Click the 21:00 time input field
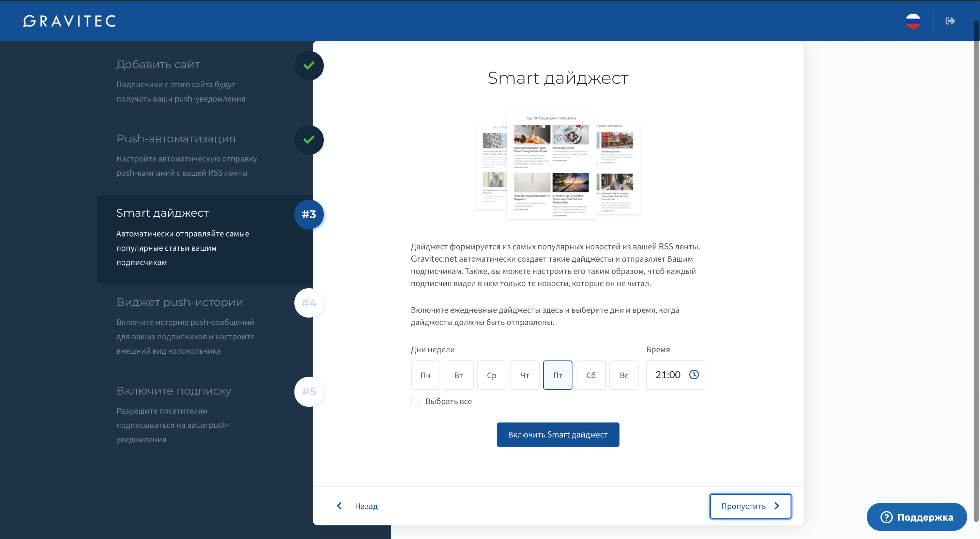The width and height of the screenshot is (980, 539). point(675,375)
